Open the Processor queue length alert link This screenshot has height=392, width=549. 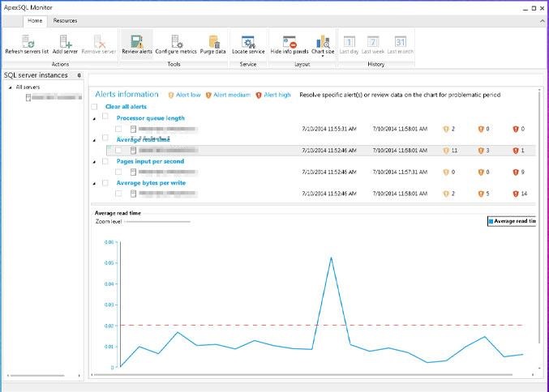[x=151, y=118]
